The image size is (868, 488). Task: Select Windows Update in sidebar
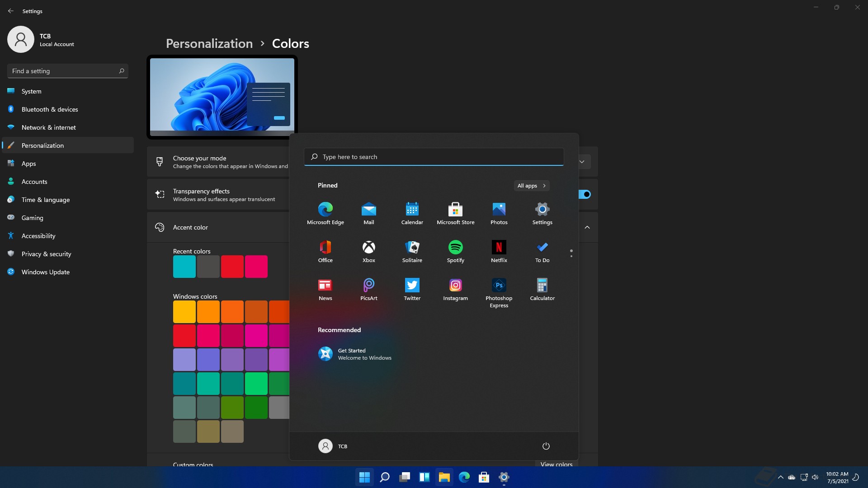coord(68,272)
